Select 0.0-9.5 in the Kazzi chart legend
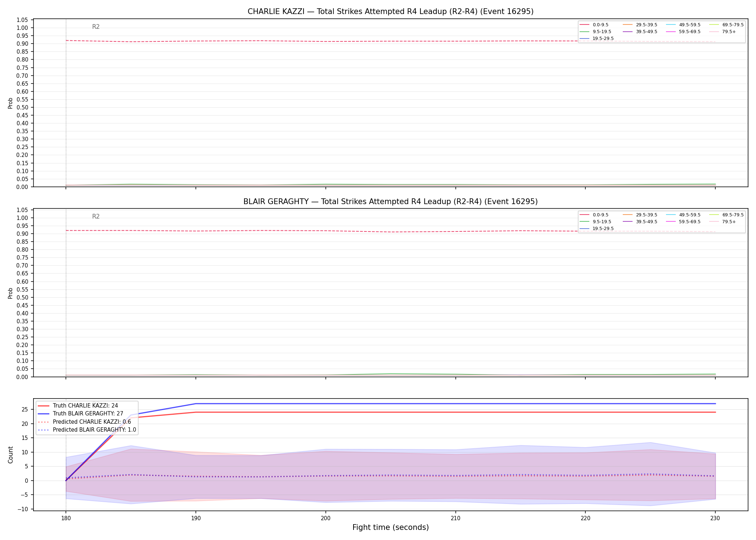The image size is (756, 540). (x=600, y=25)
